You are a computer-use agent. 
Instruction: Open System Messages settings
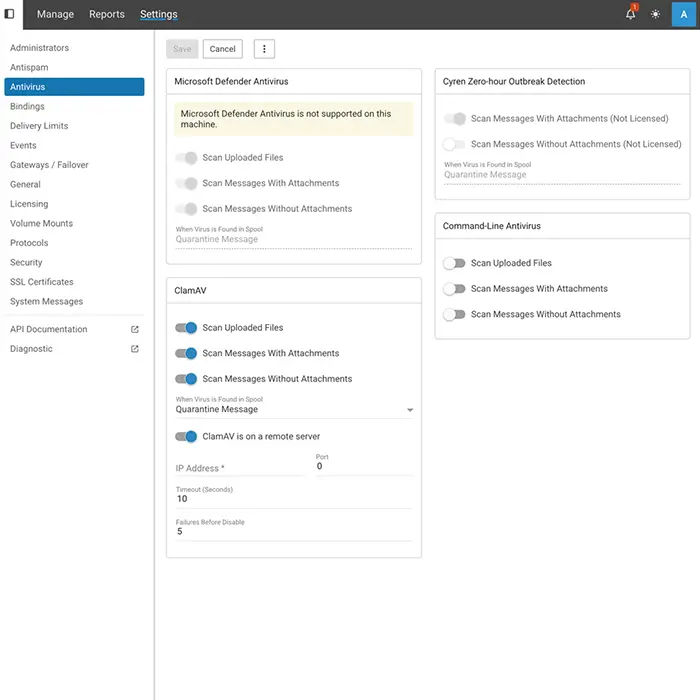pyautogui.click(x=74, y=301)
